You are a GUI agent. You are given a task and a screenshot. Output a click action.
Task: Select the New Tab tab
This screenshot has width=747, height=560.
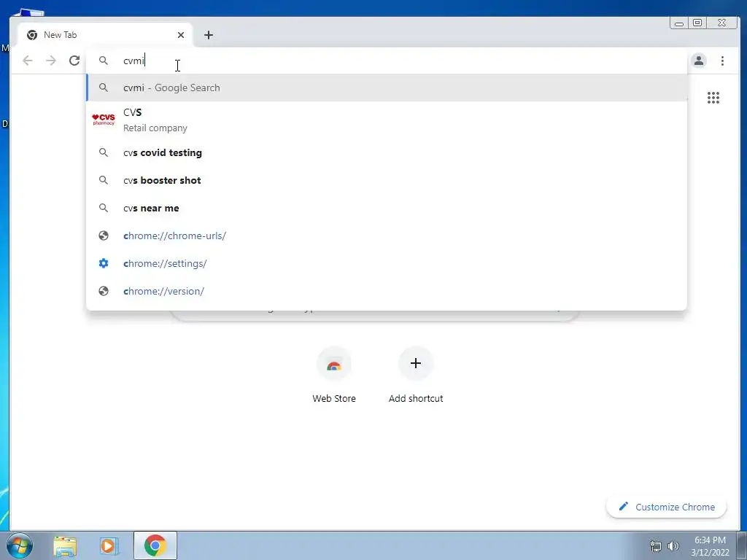[x=105, y=35]
